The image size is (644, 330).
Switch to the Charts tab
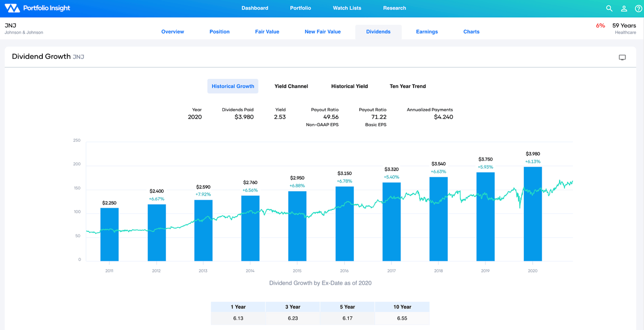[471, 31]
